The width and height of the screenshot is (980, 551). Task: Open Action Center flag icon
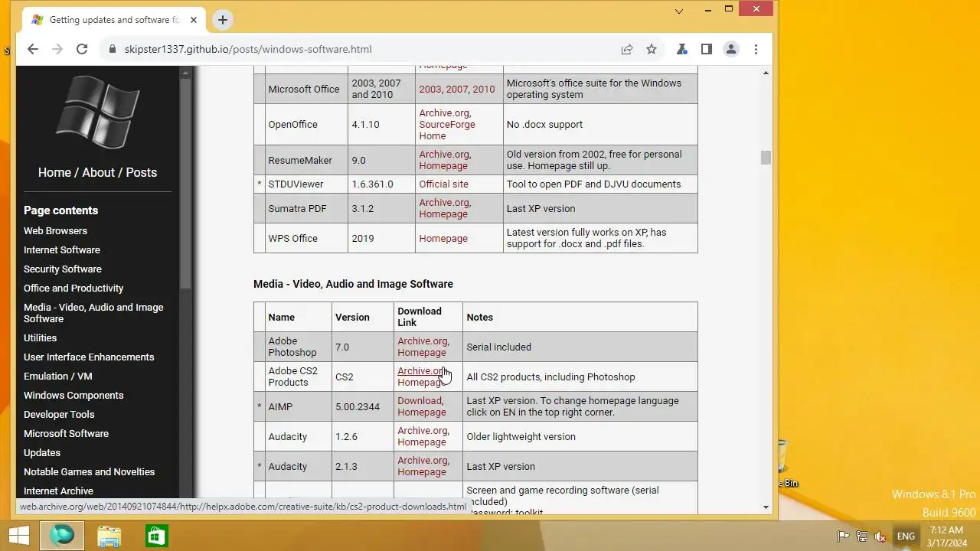[x=843, y=536]
